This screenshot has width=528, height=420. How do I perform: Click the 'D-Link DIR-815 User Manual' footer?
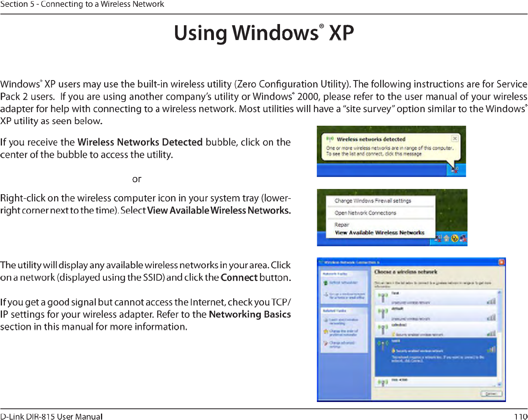pyautogui.click(x=51, y=416)
